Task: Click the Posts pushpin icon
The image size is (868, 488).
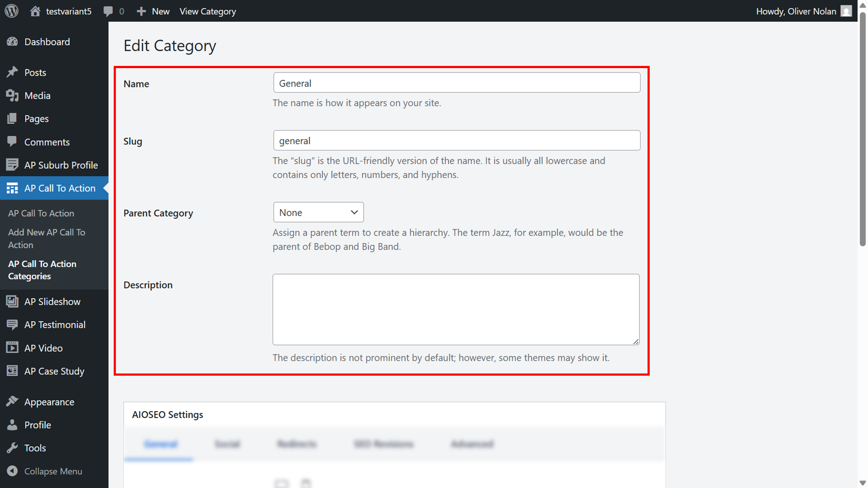Action: pyautogui.click(x=12, y=72)
